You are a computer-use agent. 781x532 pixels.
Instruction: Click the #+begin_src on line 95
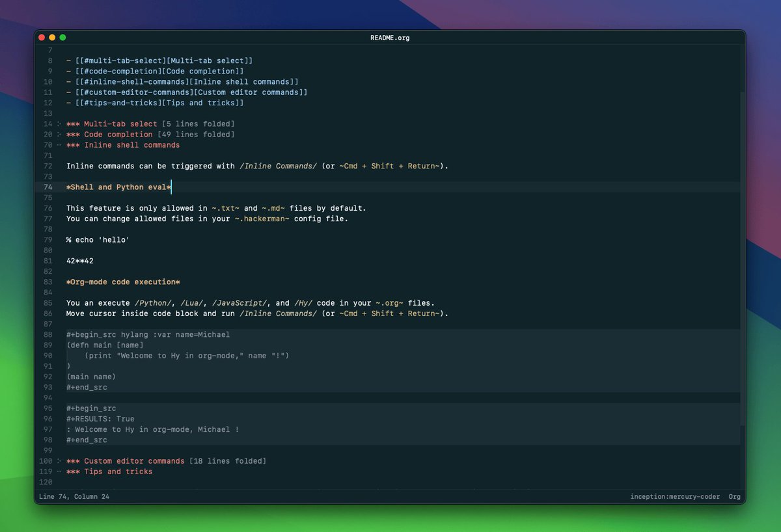click(91, 408)
